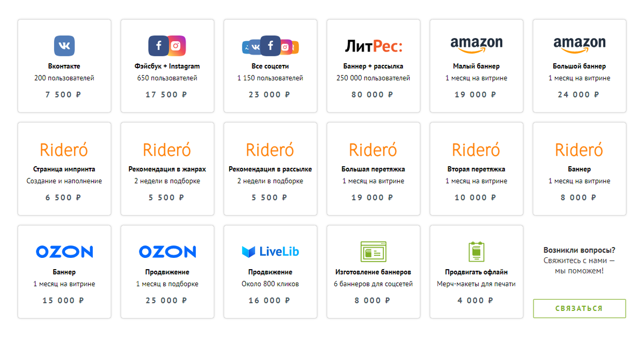Click the Вторая перетяжка 10 000 ₽ price
Viewport: 644px width, 349px height.
(476, 197)
